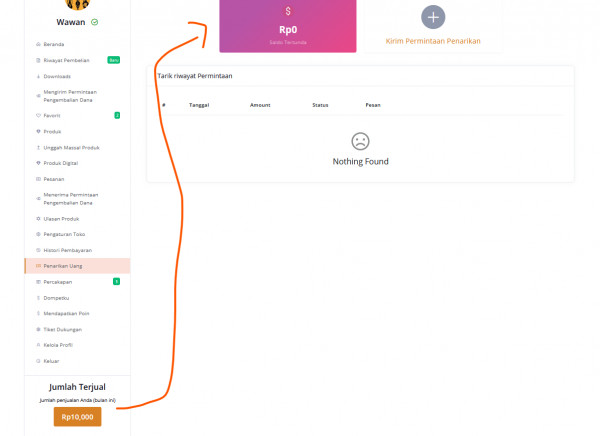Click the diamond icon beside Produk Digital

click(x=38, y=163)
